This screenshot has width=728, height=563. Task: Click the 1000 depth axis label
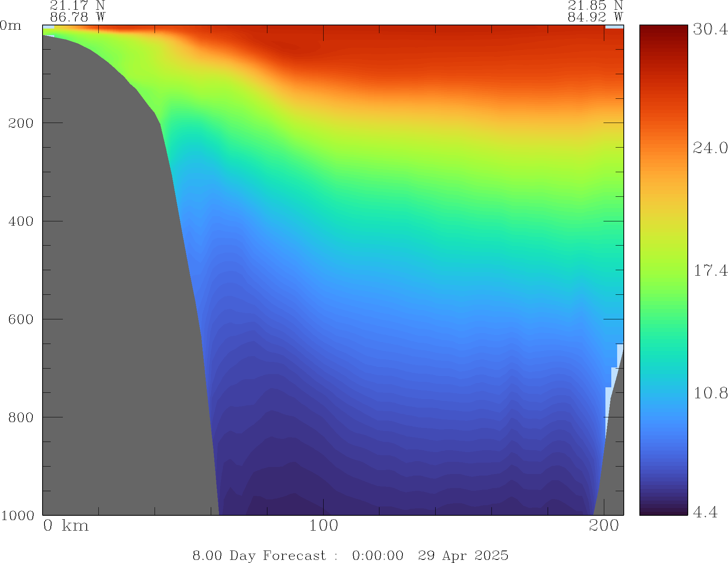pos(18,515)
